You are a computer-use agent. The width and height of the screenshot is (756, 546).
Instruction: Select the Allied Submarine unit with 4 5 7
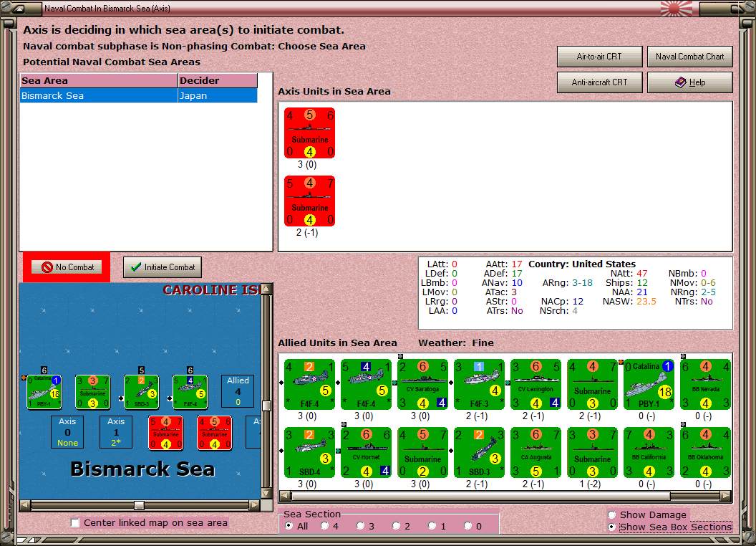pyautogui.click(x=422, y=452)
